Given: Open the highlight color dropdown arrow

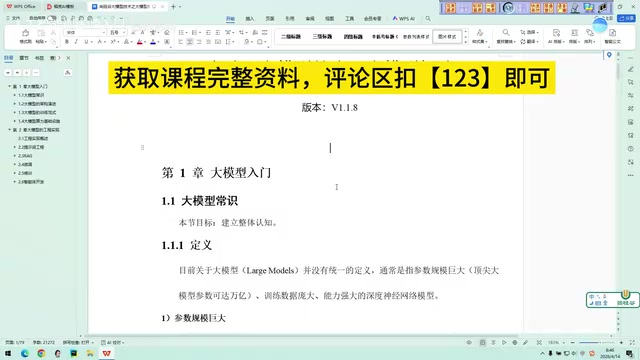Looking at the screenshot, I should pyautogui.click(x=158, y=42).
